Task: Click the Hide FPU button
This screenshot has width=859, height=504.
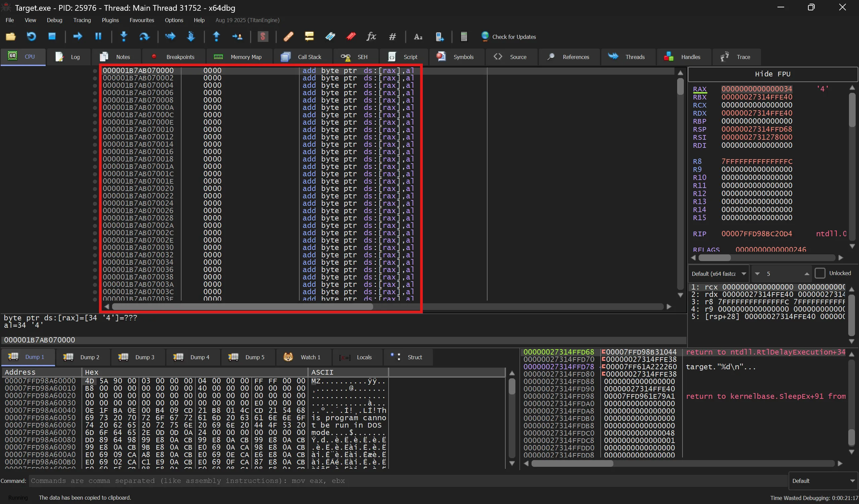Action: pyautogui.click(x=772, y=74)
